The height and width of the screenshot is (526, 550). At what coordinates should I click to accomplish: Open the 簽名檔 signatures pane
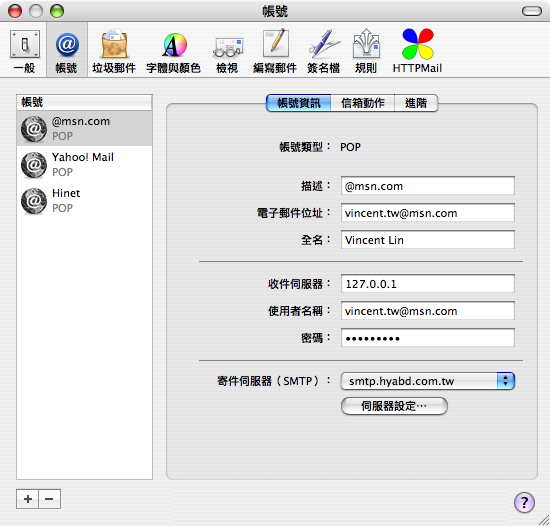tap(323, 51)
